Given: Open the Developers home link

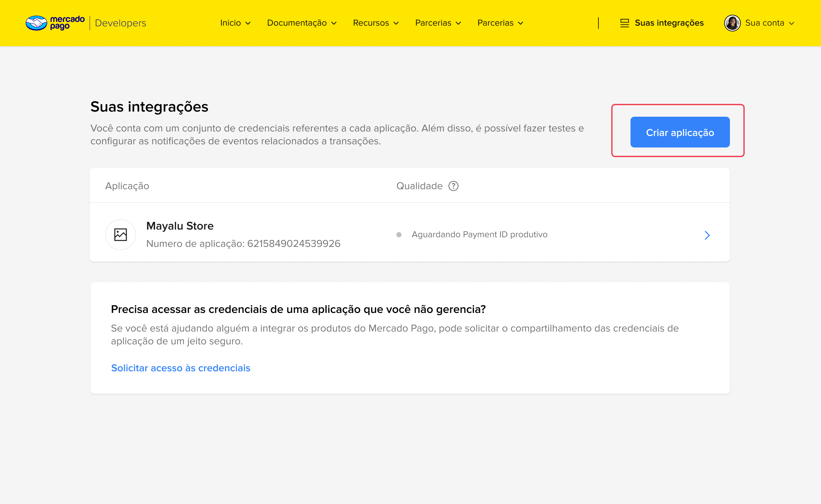Looking at the screenshot, I should pos(120,23).
